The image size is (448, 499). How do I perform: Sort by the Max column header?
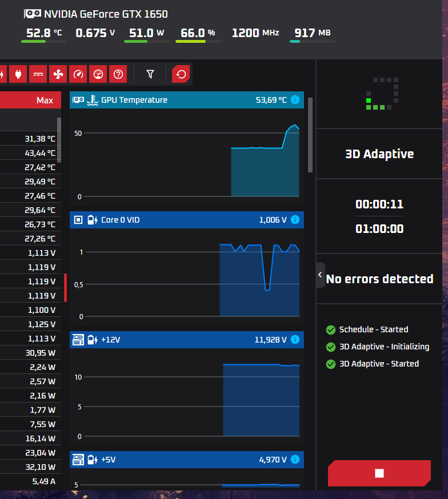click(45, 100)
